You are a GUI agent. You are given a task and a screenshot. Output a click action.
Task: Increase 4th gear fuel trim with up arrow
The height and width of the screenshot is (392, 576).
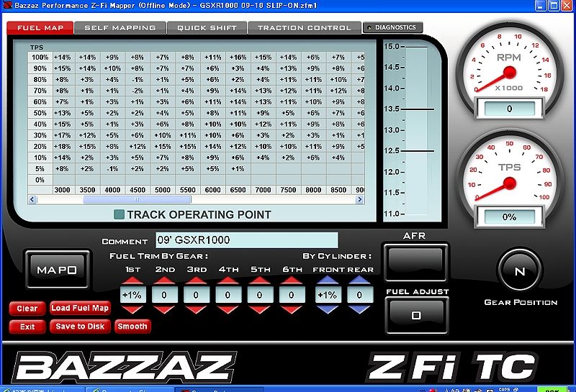click(x=228, y=281)
